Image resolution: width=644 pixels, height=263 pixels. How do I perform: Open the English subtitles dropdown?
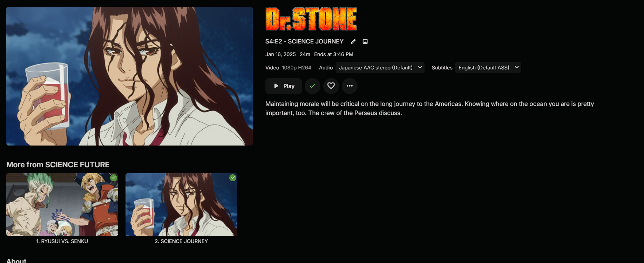coord(488,68)
